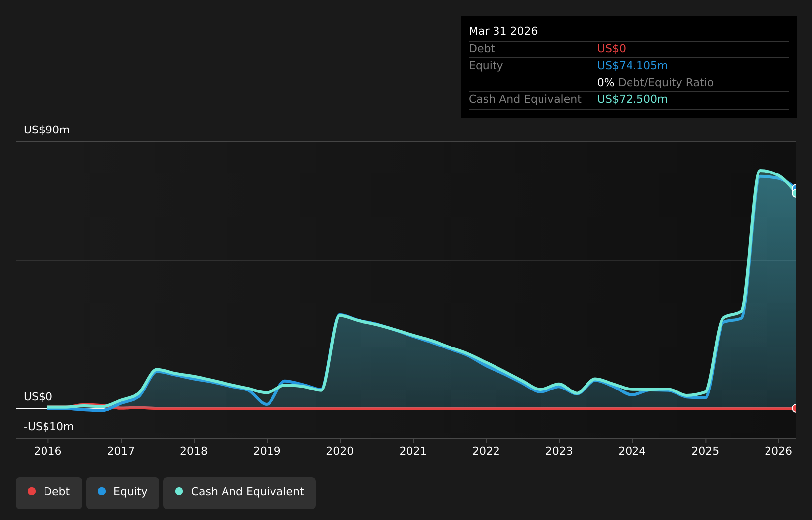Click the Equity row label in tooltip

click(x=486, y=66)
